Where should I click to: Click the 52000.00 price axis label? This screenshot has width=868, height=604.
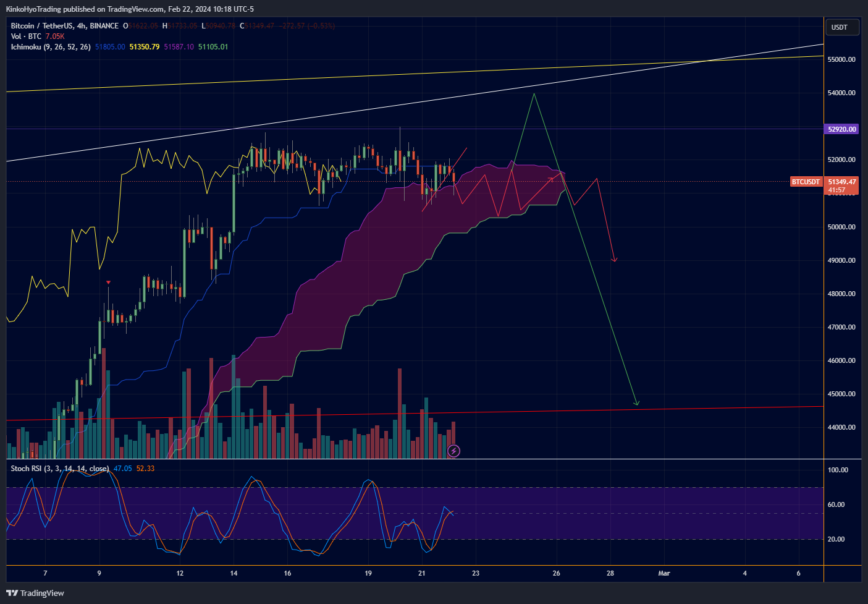(841, 160)
